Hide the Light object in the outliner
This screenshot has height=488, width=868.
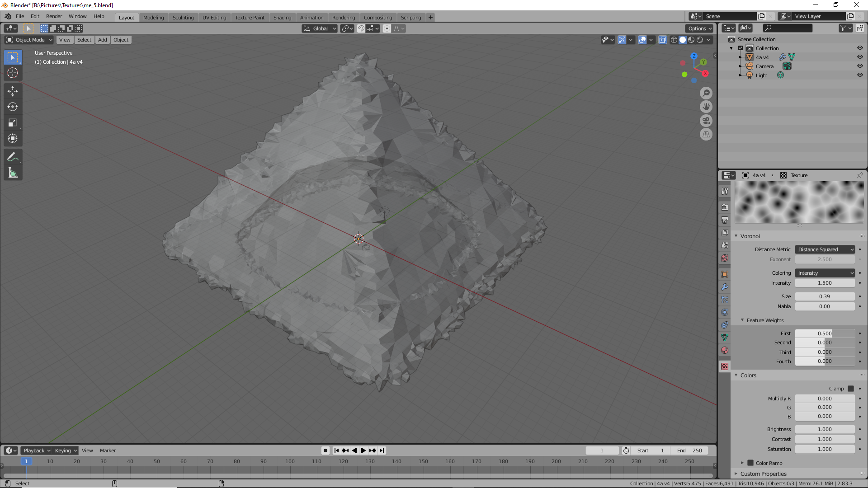tap(860, 75)
